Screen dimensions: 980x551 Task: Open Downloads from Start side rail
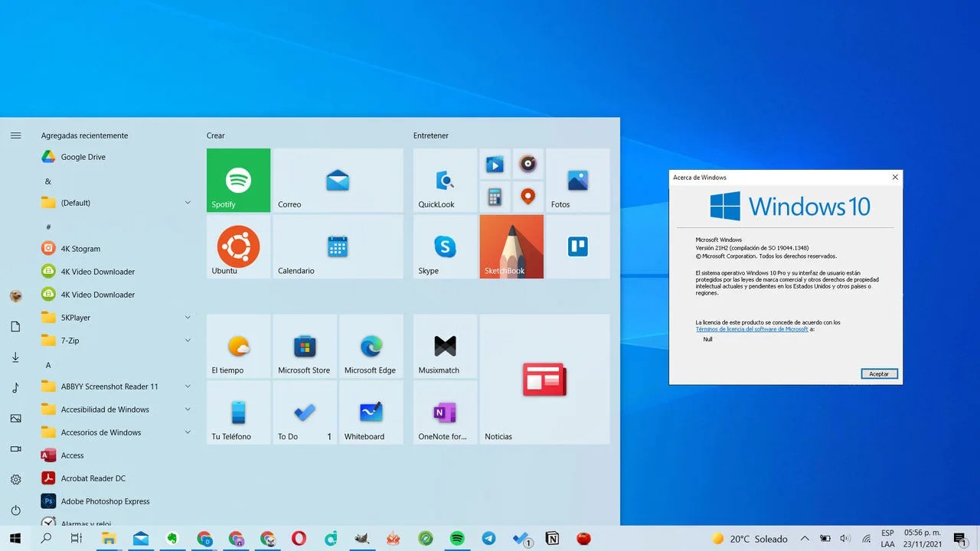coord(15,357)
